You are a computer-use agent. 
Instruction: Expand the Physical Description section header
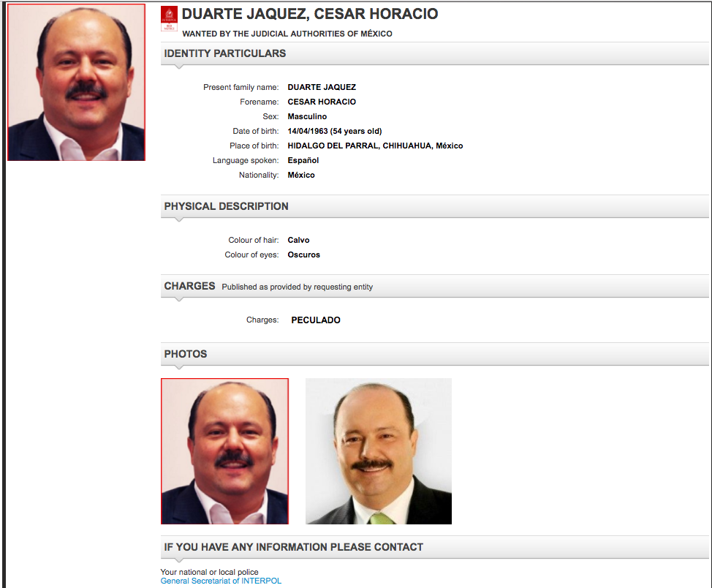tap(226, 206)
